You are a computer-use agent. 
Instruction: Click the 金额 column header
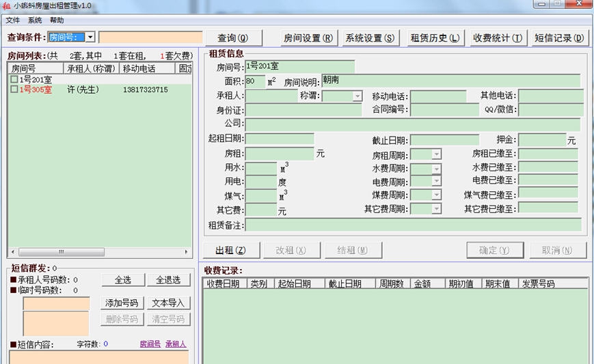428,284
